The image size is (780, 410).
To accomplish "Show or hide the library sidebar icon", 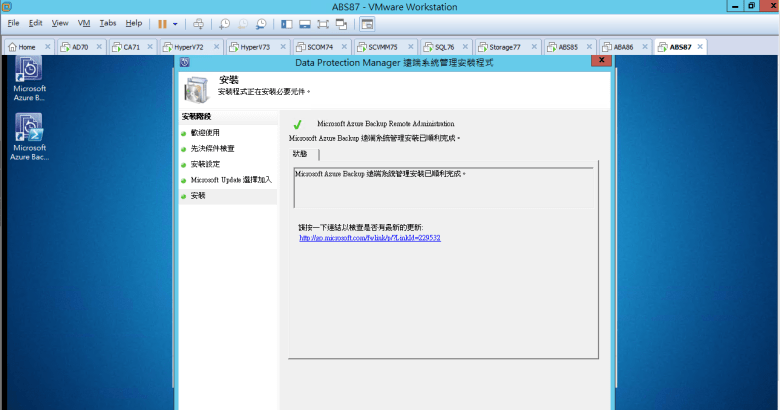I will tap(287, 23).
